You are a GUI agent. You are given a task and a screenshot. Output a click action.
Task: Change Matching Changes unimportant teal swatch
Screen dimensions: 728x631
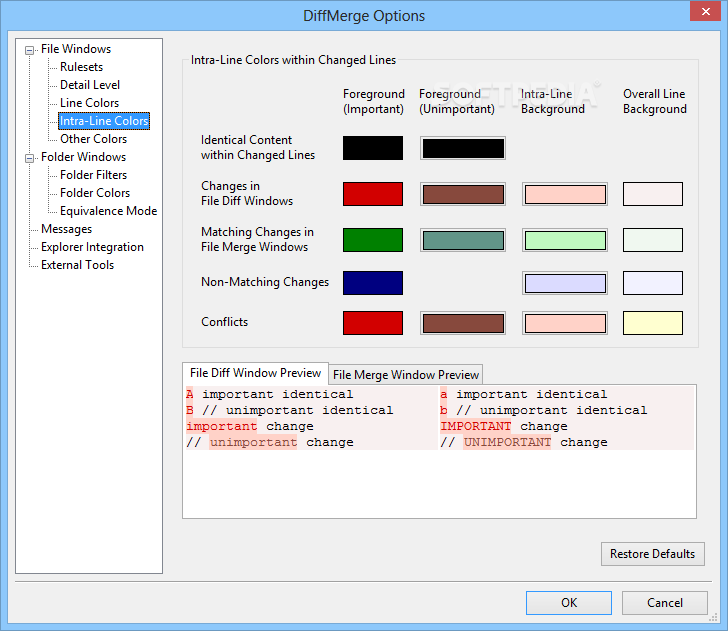coord(463,240)
